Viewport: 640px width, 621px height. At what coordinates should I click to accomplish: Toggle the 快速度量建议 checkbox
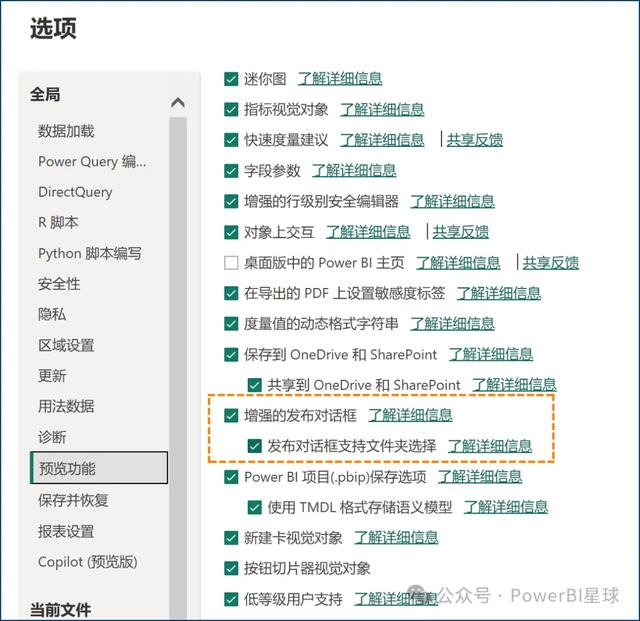[x=231, y=140]
